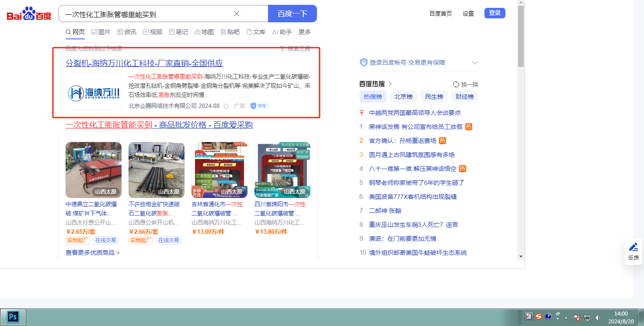
Task: Open 查看更多优质商品 link
Action: pos(93,253)
